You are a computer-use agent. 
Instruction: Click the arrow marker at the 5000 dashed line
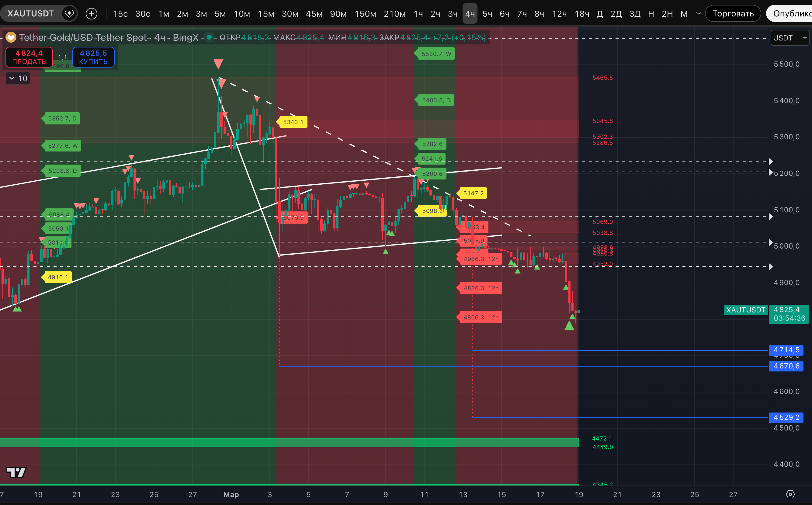pyautogui.click(x=771, y=242)
